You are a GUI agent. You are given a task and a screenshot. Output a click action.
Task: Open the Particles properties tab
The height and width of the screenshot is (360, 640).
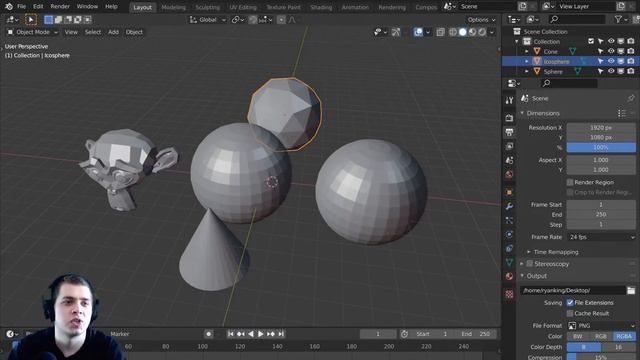click(x=509, y=220)
